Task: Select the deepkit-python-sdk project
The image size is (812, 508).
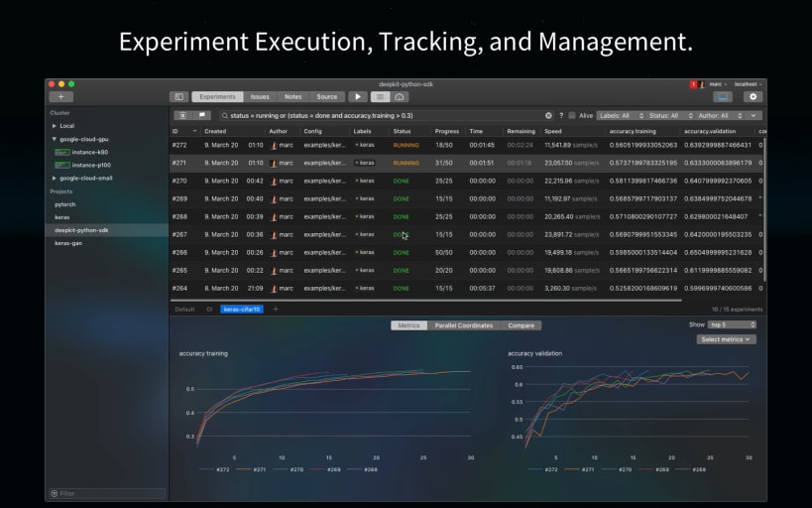Action: (x=107, y=230)
